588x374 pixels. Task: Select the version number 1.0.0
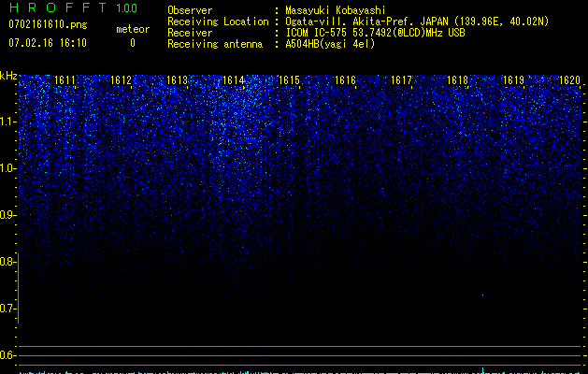click(x=127, y=7)
